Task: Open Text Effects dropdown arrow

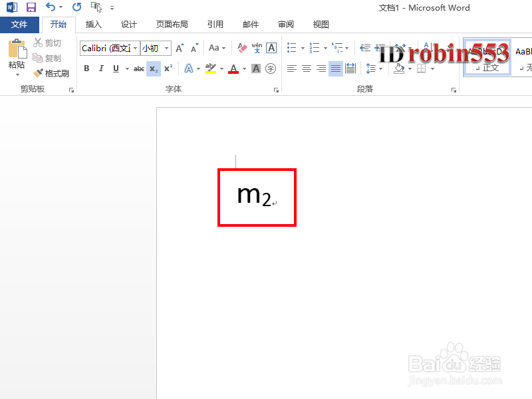Action: pyautogui.click(x=198, y=69)
